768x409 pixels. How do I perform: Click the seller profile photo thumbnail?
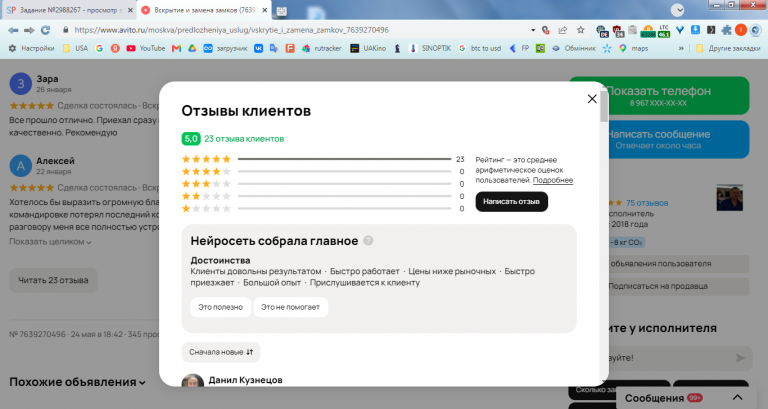(729, 197)
